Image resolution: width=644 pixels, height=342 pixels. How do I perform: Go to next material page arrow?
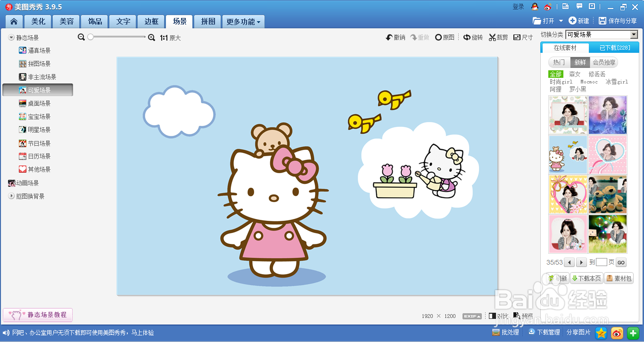pos(582,262)
